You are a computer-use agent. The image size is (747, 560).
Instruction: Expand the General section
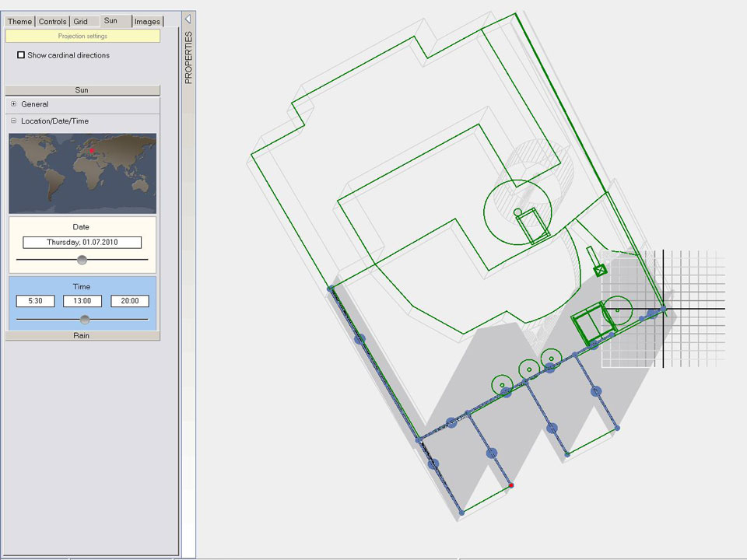13,104
